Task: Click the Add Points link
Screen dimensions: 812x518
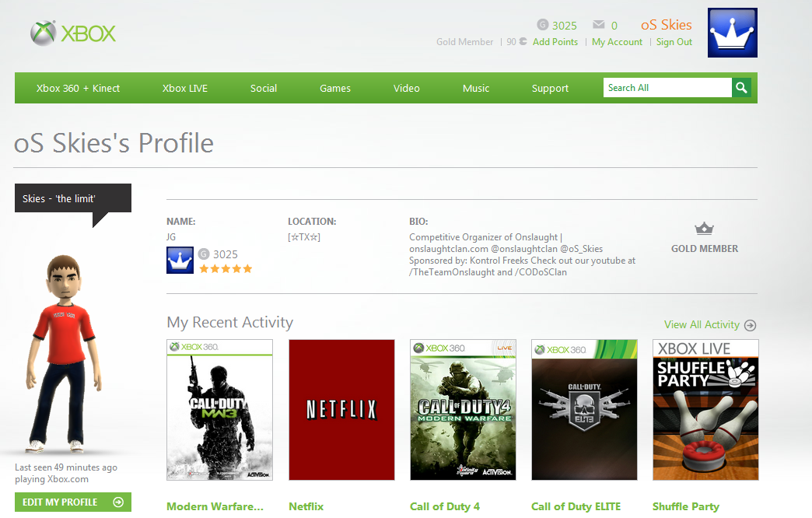Action: [x=555, y=42]
